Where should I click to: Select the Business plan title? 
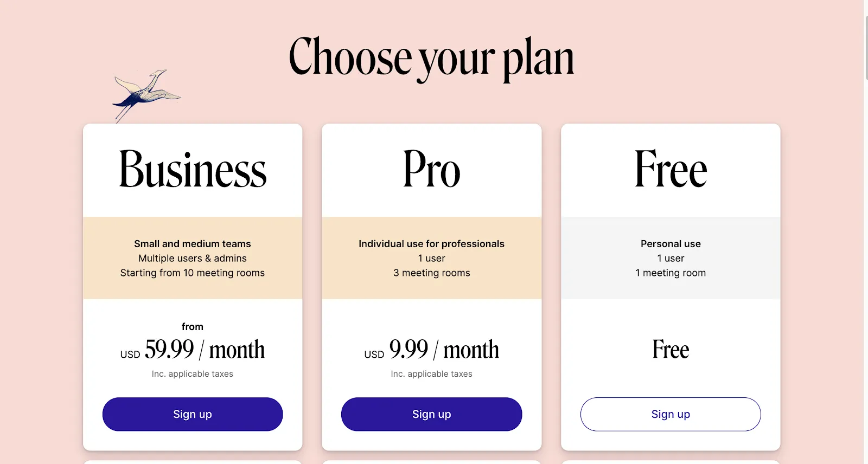[193, 170]
